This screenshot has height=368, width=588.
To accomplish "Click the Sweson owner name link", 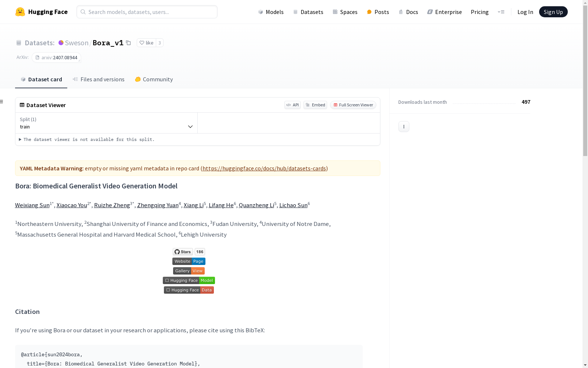I will (76, 43).
